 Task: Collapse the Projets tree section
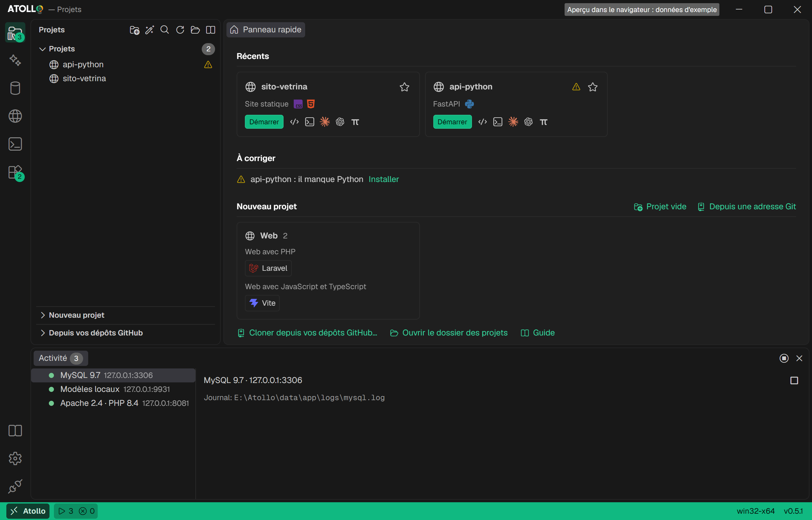click(126, 49)
